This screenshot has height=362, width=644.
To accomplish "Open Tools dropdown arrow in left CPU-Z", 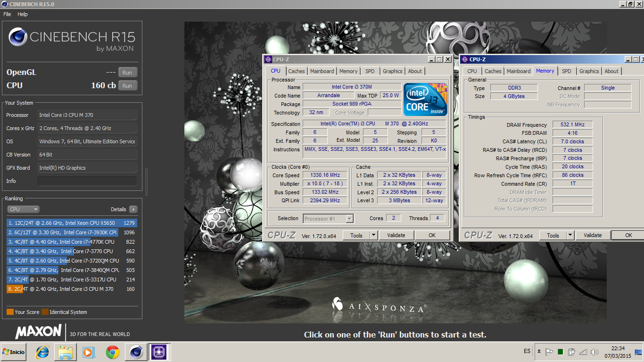I will tap(373, 235).
